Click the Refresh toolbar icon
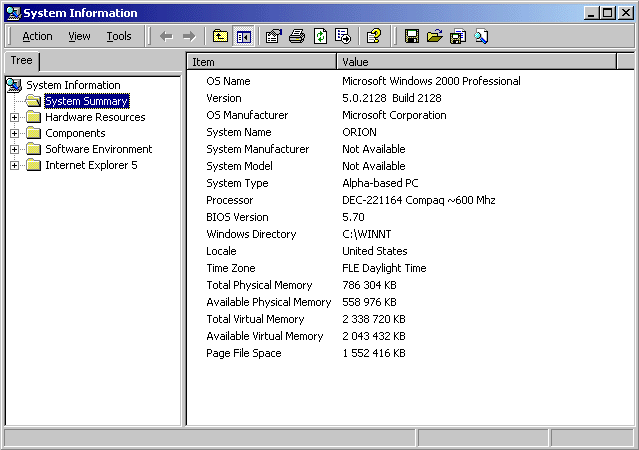 [320, 36]
